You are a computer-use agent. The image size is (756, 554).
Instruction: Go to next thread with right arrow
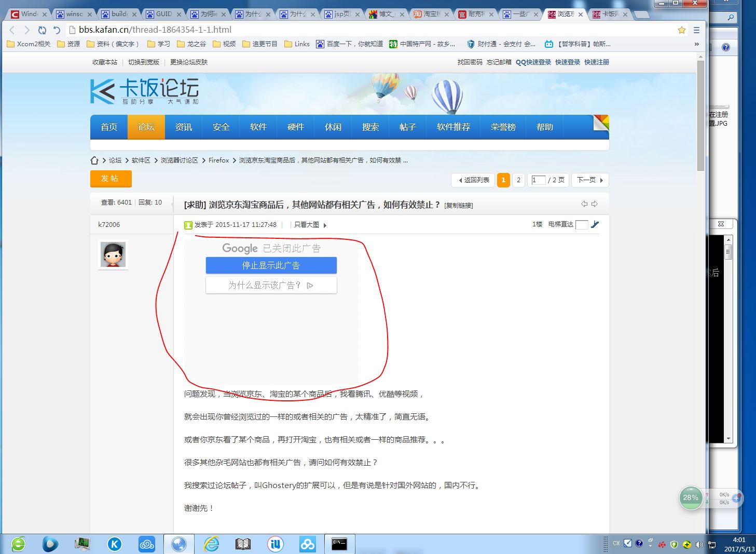point(595,204)
